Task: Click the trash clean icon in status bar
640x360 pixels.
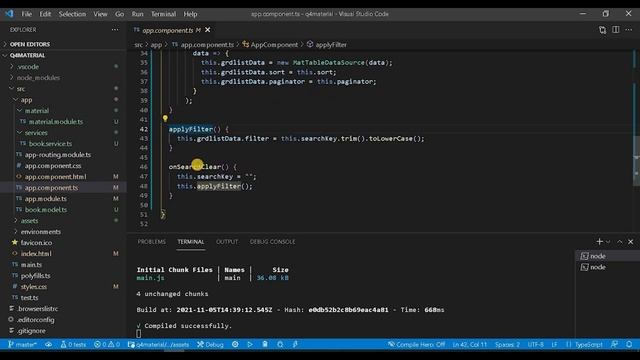Action: [x=265, y=344]
